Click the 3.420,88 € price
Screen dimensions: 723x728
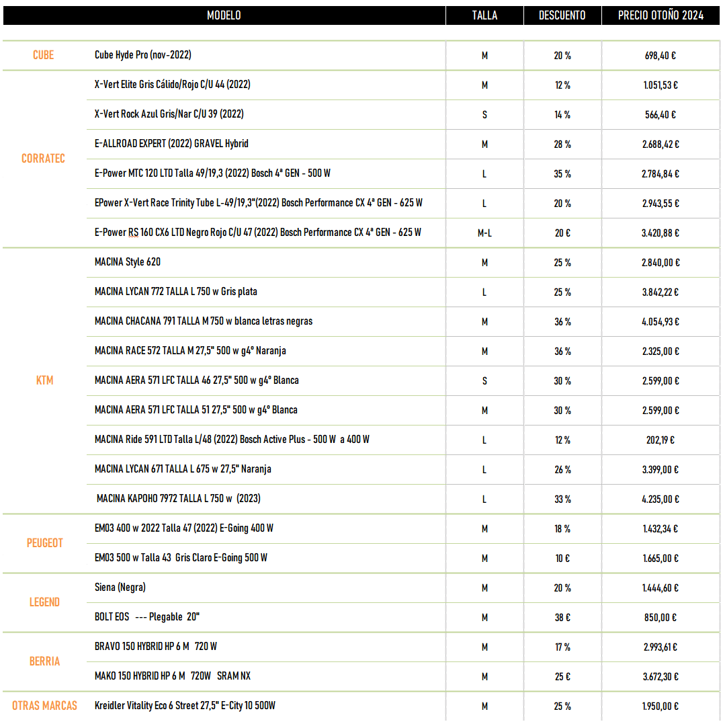pos(661,233)
